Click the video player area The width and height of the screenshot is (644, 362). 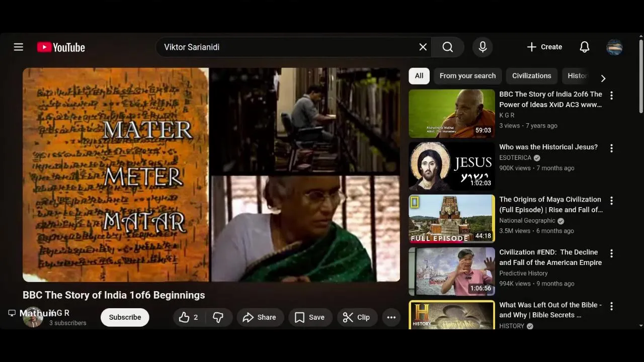211,174
